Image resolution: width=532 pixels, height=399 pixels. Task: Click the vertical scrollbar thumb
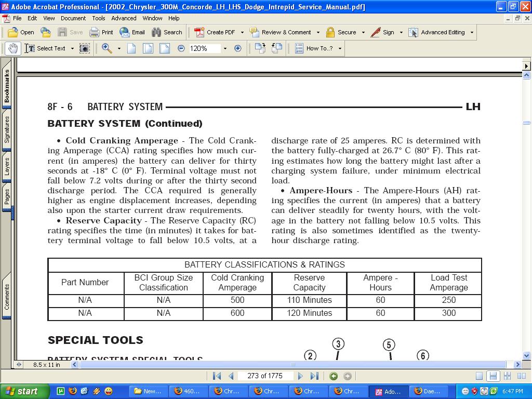[x=527, y=123]
